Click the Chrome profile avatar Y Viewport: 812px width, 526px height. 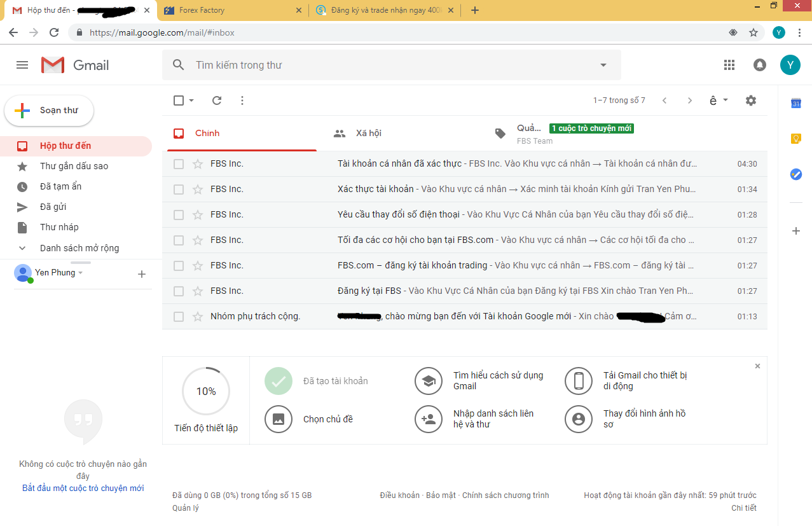tap(779, 32)
